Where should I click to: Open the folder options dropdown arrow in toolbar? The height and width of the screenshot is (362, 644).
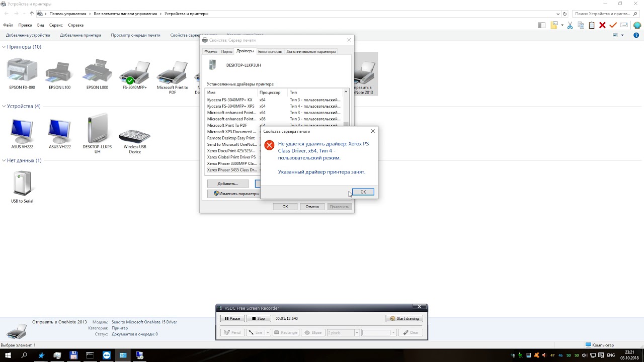pos(561,25)
